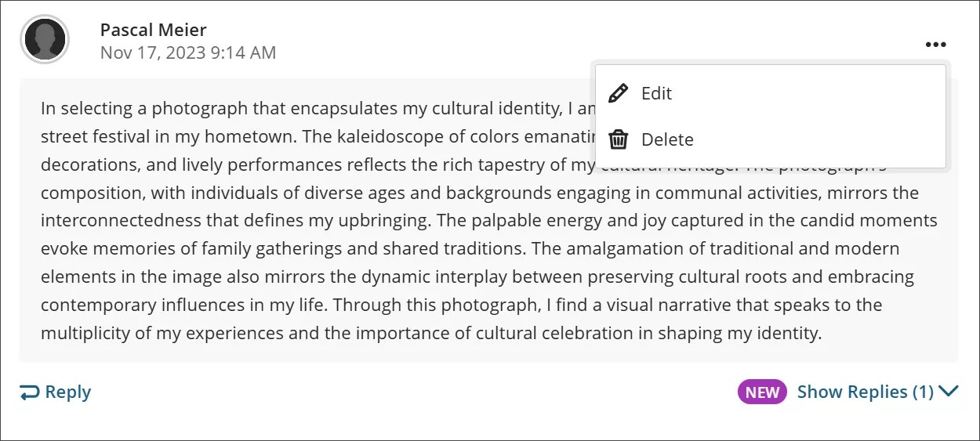
Task: Choose Delete from the post menu
Action: click(667, 139)
